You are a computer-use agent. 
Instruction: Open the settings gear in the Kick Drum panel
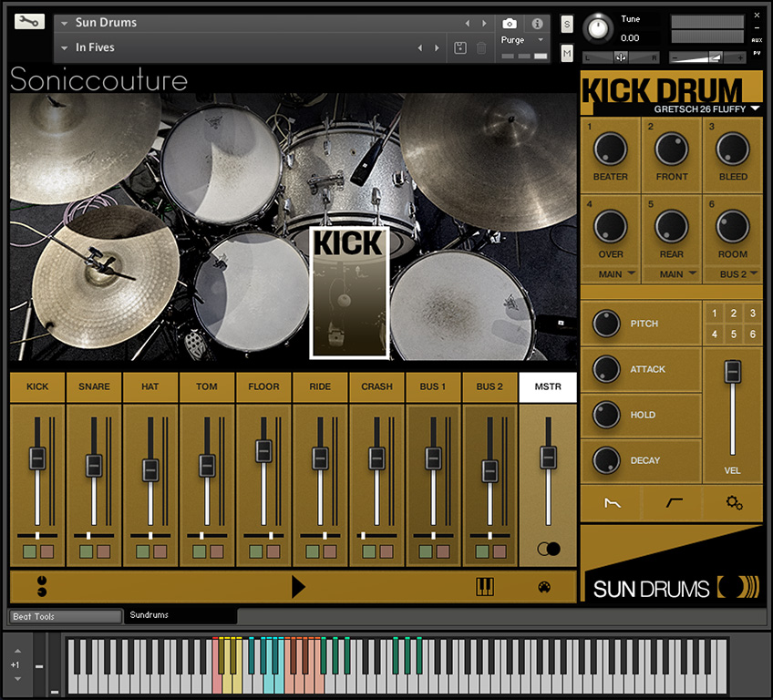735,502
